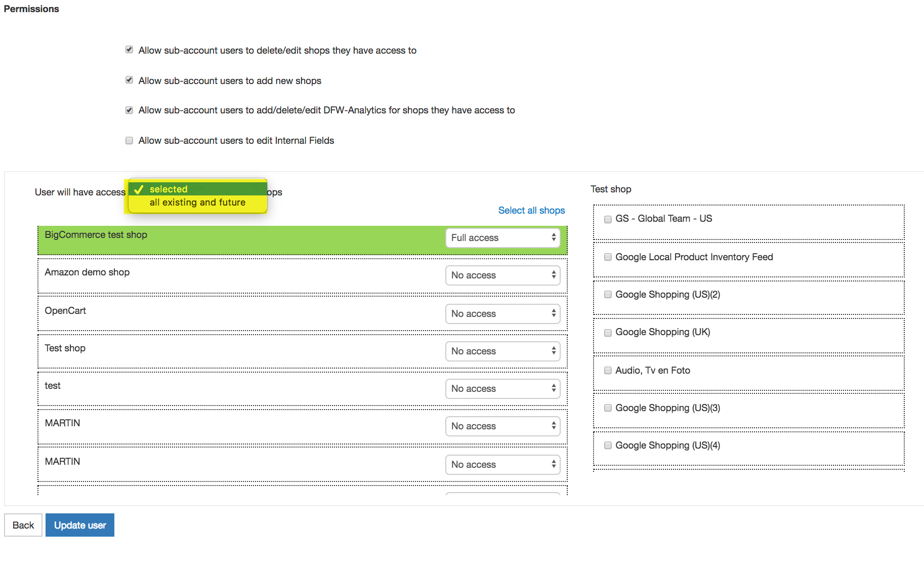Choose 'all existing and future' option
The image size is (924, 564).
pos(197,203)
